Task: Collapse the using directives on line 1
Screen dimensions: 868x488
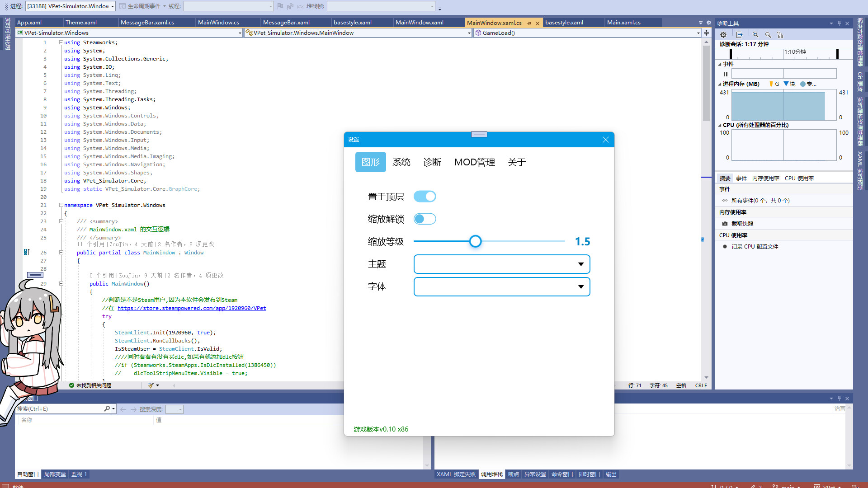Action: tap(61, 42)
